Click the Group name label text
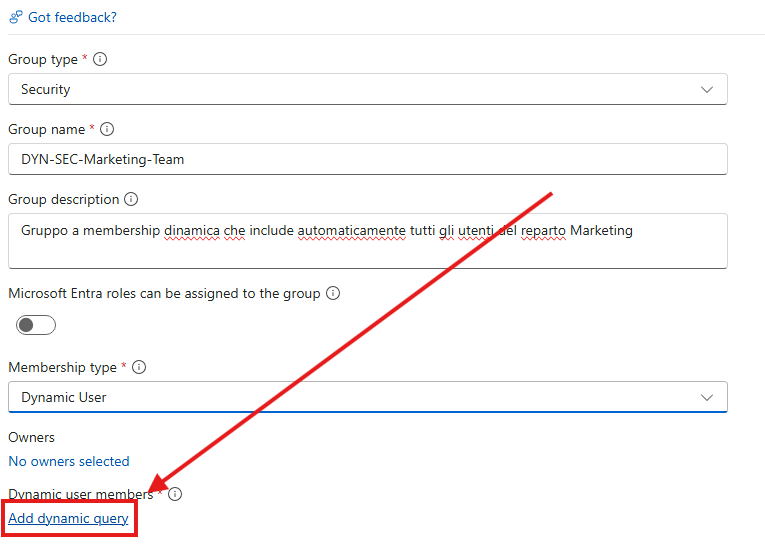The height and width of the screenshot is (545, 765). pos(46,129)
